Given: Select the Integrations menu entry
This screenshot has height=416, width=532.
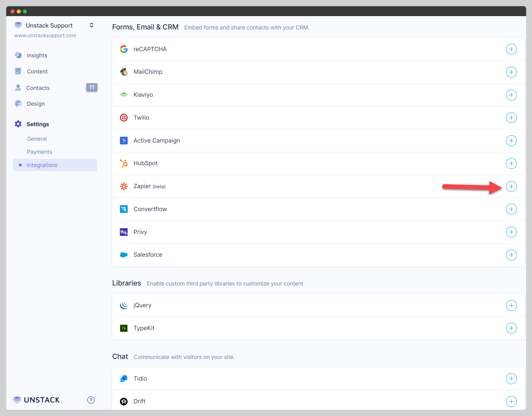Looking at the screenshot, I should click(42, 165).
